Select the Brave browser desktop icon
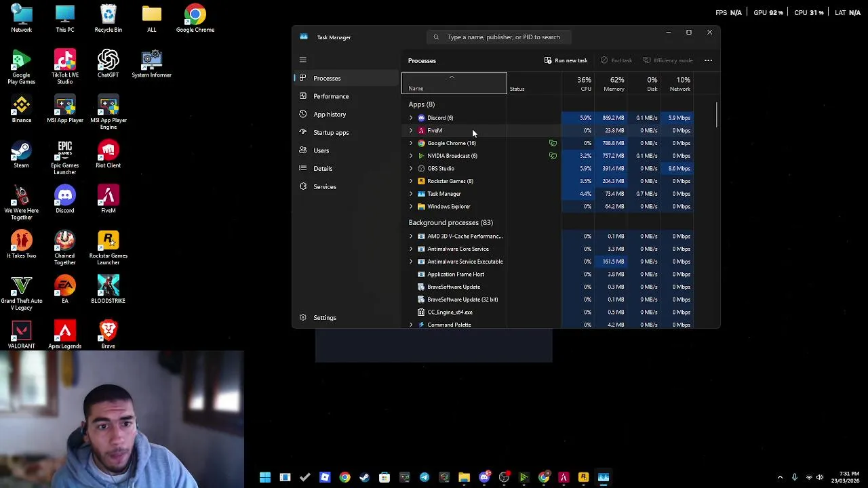The height and width of the screenshot is (488, 868). [108, 335]
